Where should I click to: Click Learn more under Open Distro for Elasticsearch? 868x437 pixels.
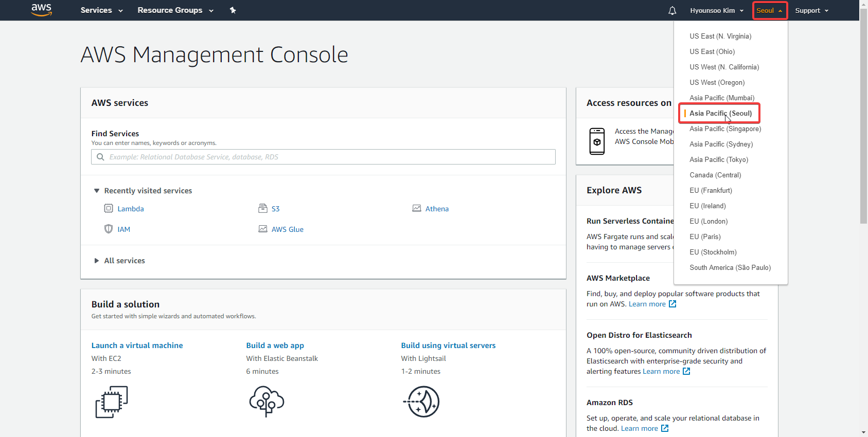[661, 371]
